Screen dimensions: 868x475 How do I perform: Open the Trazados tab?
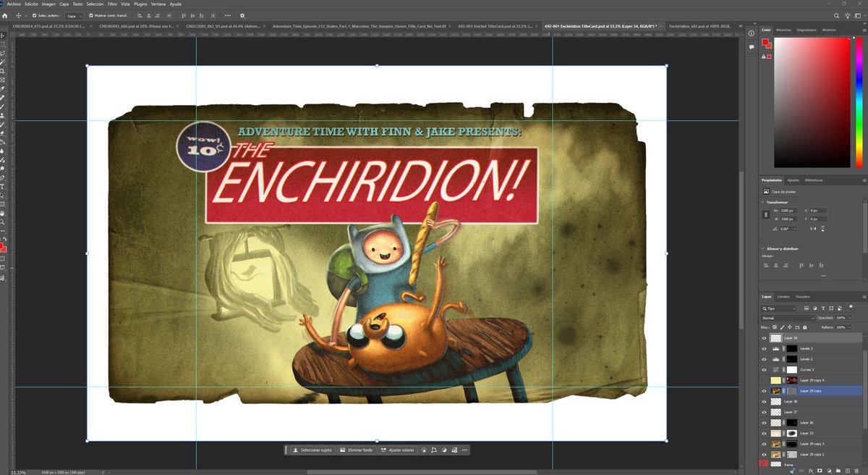(803, 296)
